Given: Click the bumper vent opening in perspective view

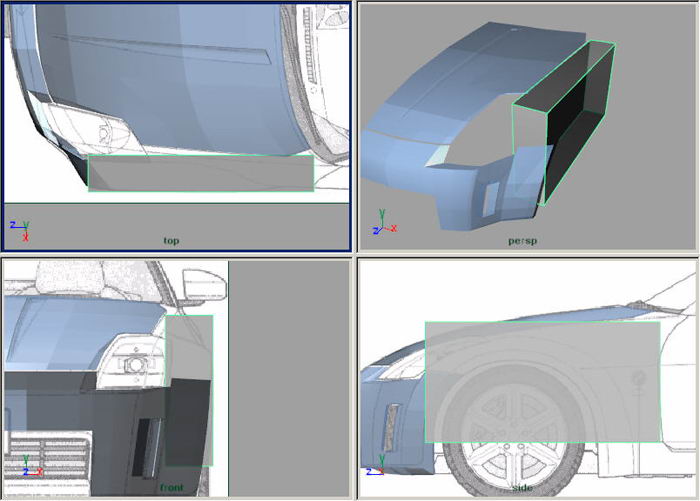Looking at the screenshot, I should coord(489,199).
